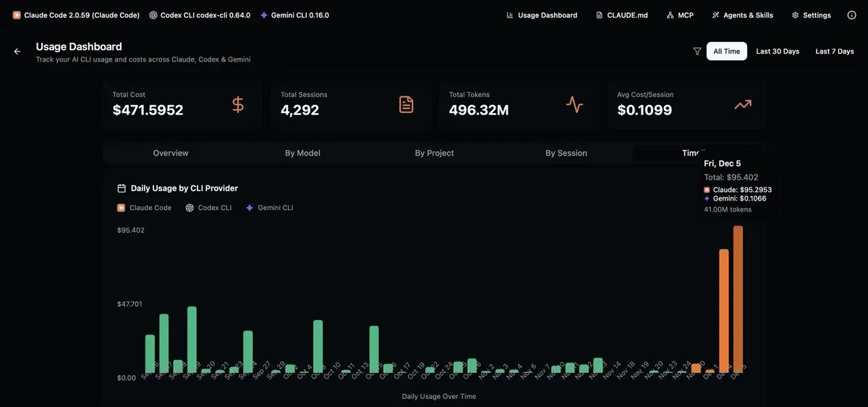Viewport: 868px width, 407px height.
Task: Click the orange Dec 4 bar
Action: (x=724, y=311)
